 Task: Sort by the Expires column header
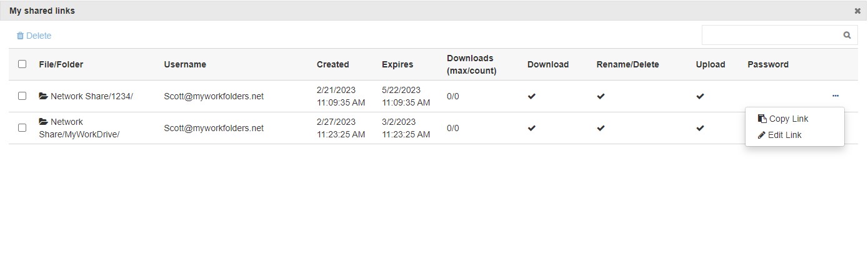point(397,64)
